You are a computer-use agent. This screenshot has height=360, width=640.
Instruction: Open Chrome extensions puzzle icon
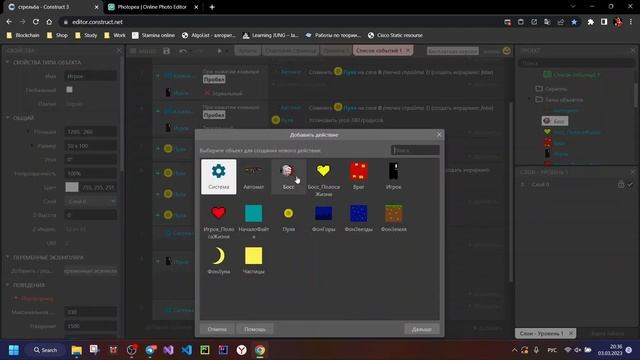590,22
